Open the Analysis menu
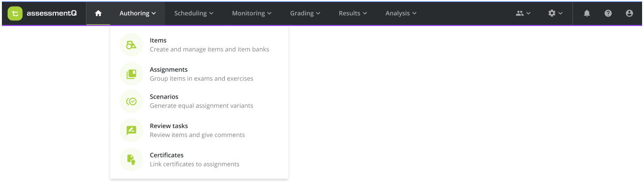Image resolution: width=644 pixels, height=183 pixels. click(401, 13)
